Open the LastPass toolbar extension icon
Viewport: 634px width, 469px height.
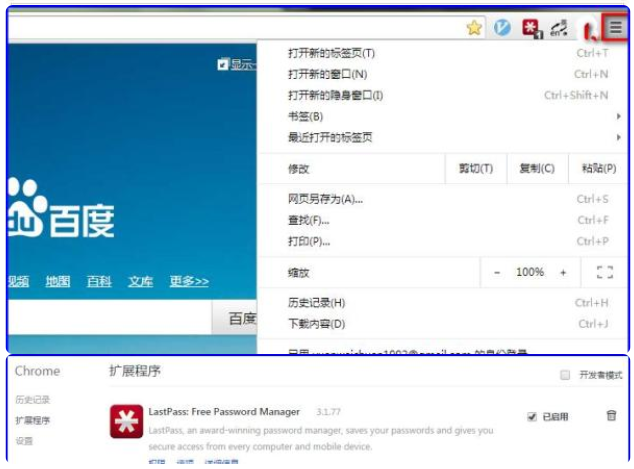(531, 28)
